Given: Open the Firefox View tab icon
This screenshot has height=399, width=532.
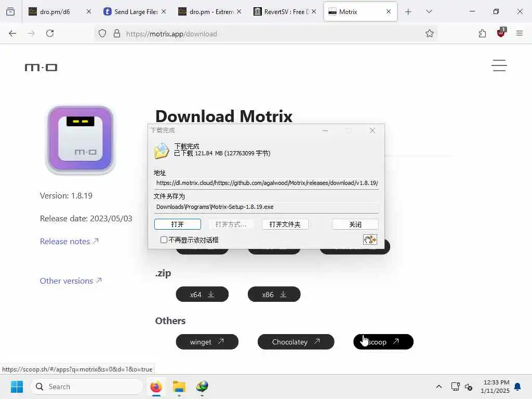Looking at the screenshot, I should coord(10,11).
